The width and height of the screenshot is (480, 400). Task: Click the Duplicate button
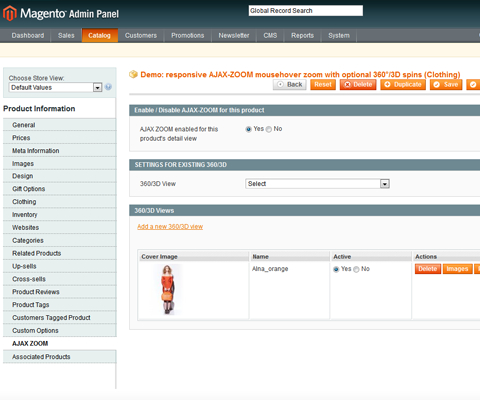click(x=403, y=85)
